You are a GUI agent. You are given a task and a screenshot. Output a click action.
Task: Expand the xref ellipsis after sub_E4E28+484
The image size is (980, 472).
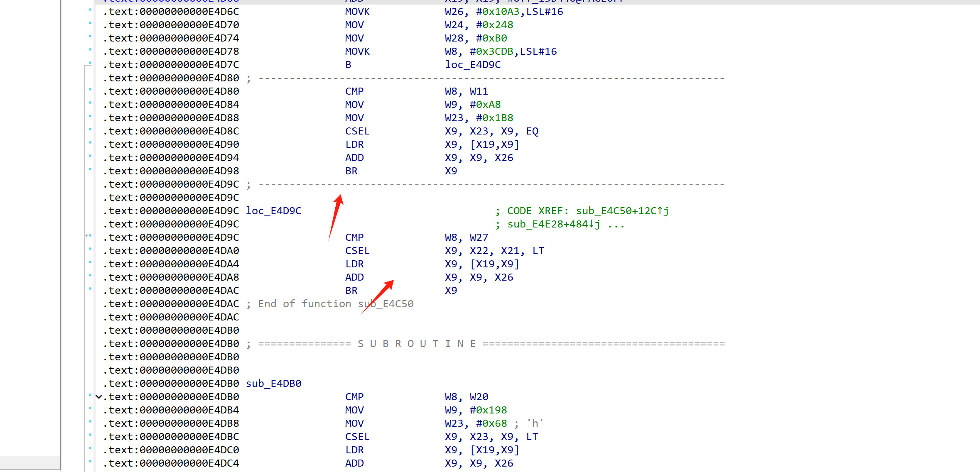616,224
